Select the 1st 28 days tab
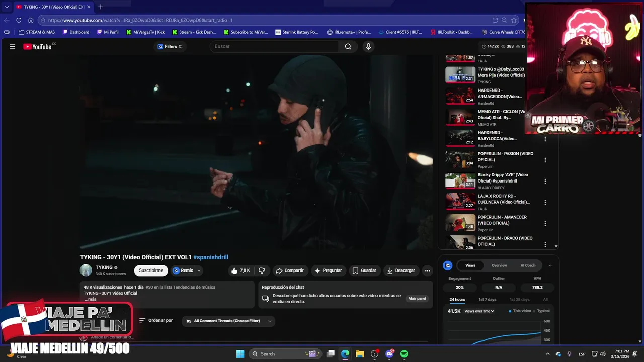This screenshot has height=362, width=644. point(519,299)
